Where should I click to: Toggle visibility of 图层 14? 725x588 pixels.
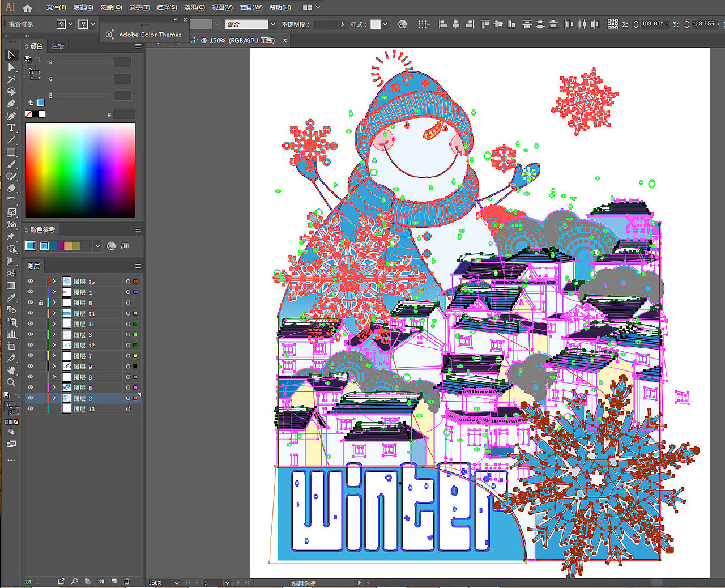pyautogui.click(x=31, y=313)
